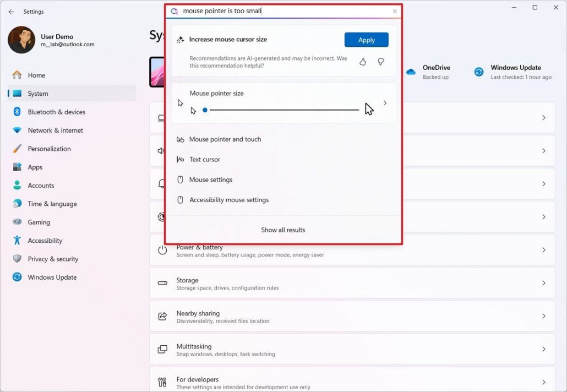This screenshot has width=567, height=392.
Task: Click the Personalization brush icon
Action: 17,149
